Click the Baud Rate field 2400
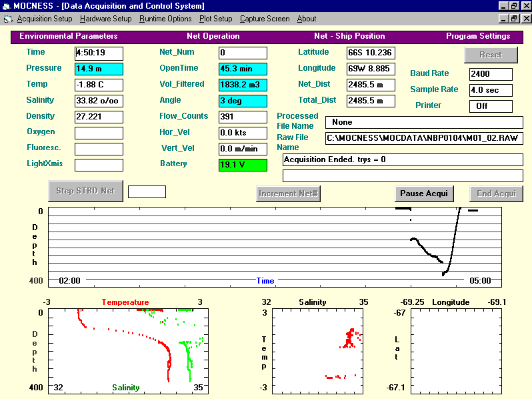 (x=491, y=74)
